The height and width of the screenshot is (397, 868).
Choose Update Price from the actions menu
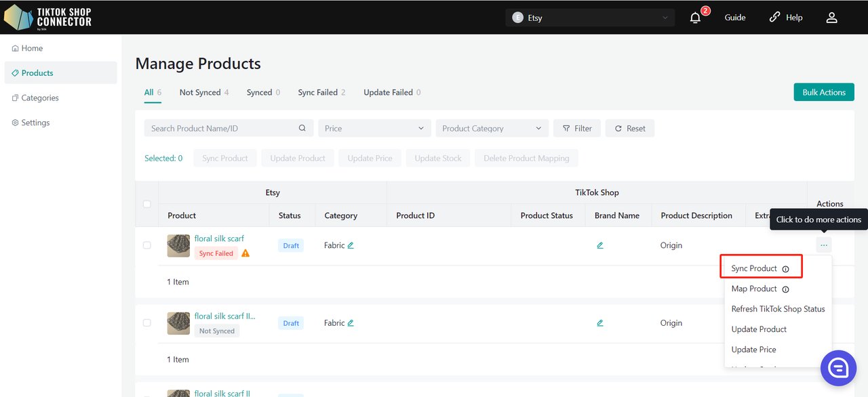(x=778, y=350)
